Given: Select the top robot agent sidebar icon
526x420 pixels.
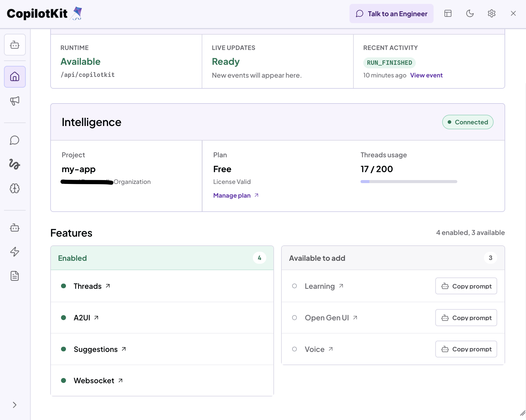Looking at the screenshot, I should (15, 45).
